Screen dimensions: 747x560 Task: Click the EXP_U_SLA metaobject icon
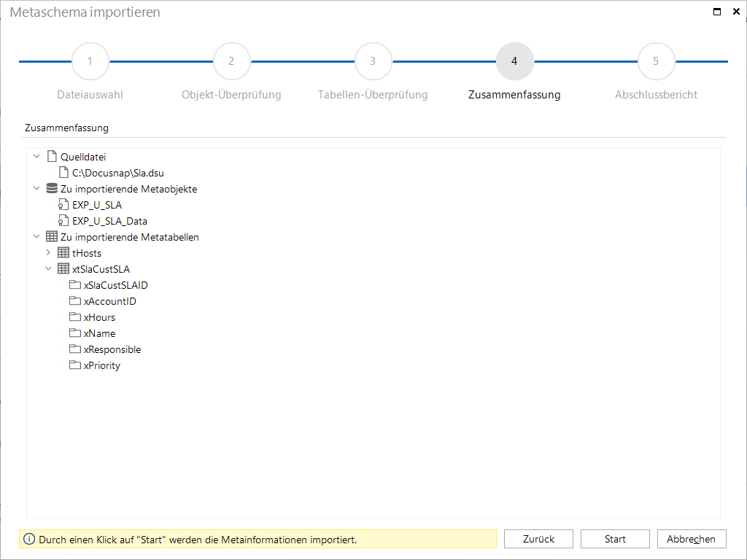click(63, 205)
